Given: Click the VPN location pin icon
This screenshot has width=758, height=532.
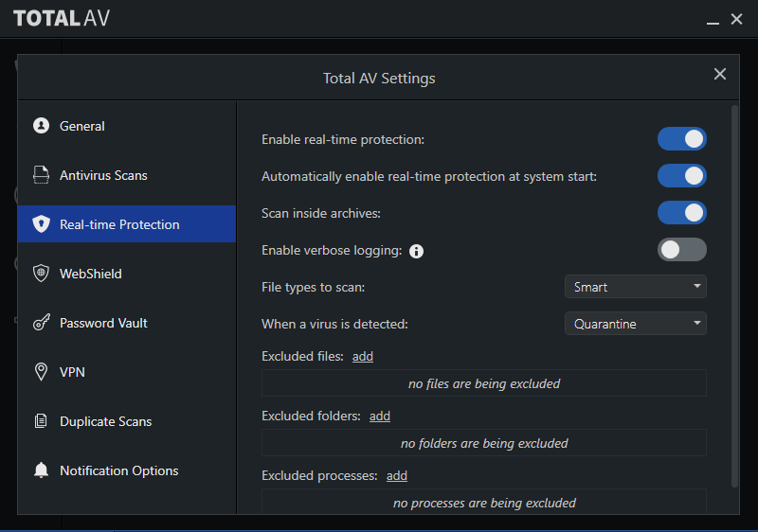Looking at the screenshot, I should 41,372.
